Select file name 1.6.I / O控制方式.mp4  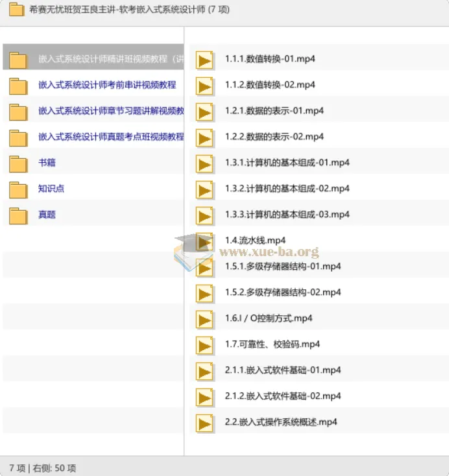pyautogui.click(x=269, y=318)
